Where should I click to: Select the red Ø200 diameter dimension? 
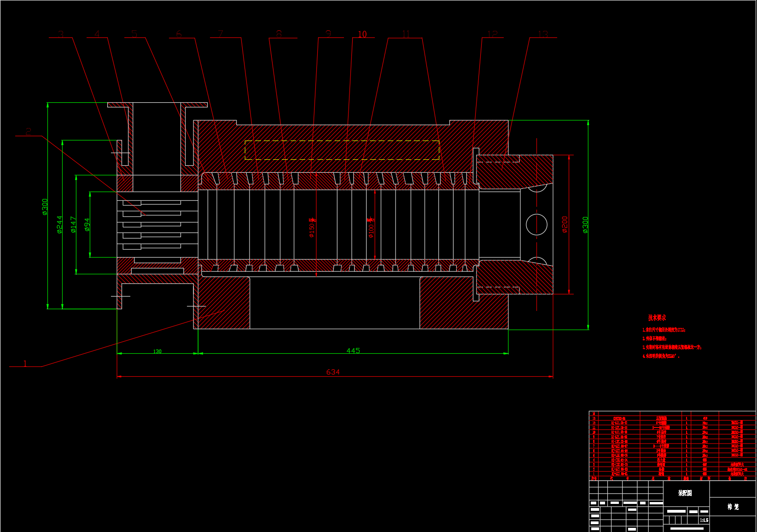pos(565,225)
